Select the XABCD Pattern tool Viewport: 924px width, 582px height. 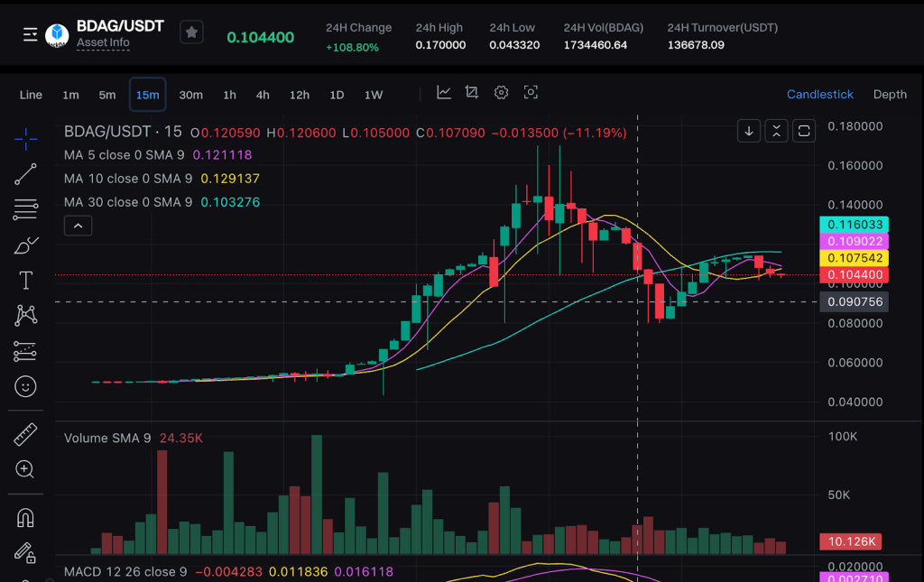[24, 315]
